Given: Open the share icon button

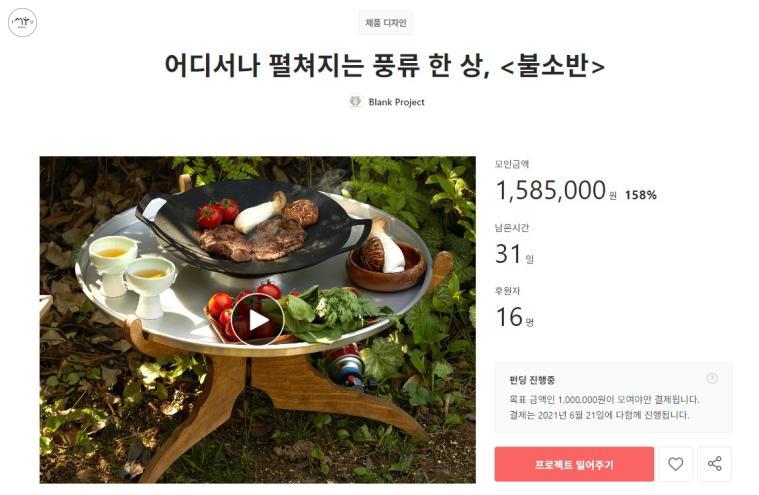Looking at the screenshot, I should 714,464.
